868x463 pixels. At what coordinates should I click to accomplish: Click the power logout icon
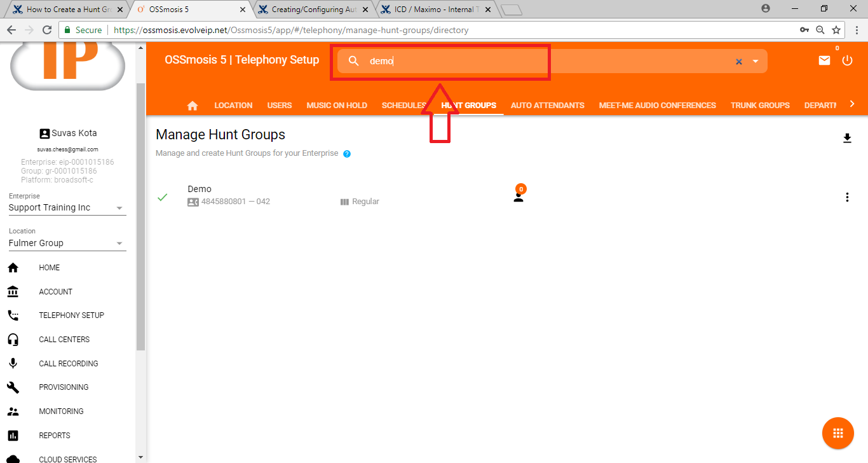[x=847, y=60]
